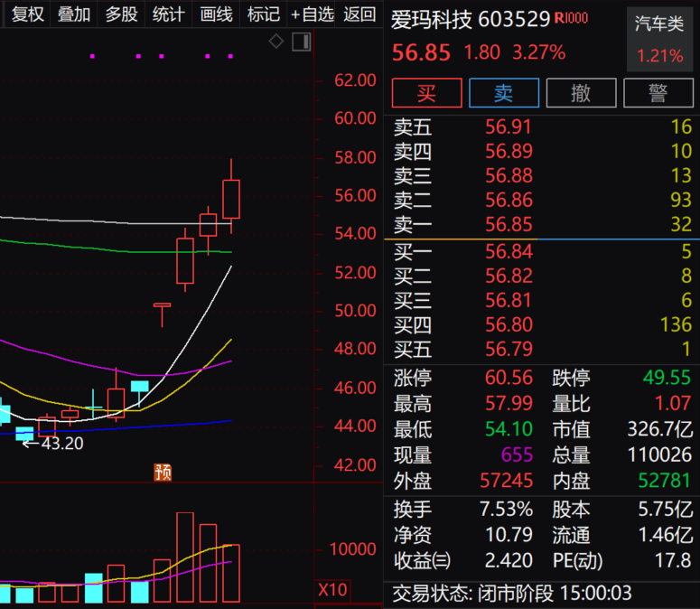Click the latest candlestick on the chart
700x609 pixels.
(231, 199)
